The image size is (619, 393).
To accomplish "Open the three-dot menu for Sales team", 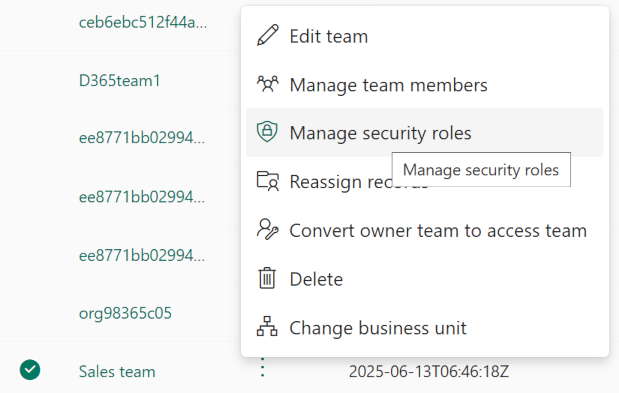I will 263,368.
